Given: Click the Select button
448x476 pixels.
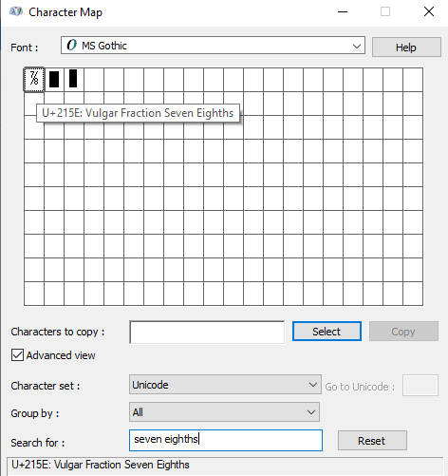Looking at the screenshot, I should (327, 332).
